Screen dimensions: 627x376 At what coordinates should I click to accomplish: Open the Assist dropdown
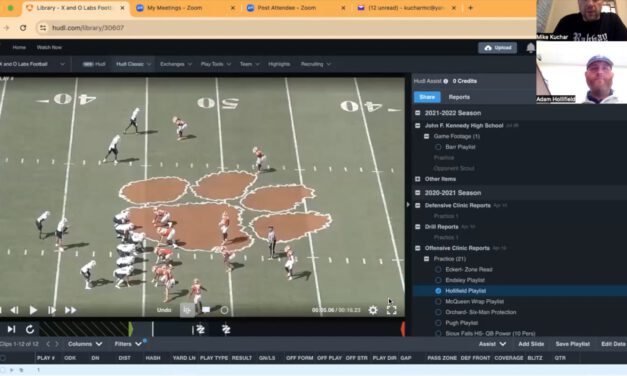pos(492,344)
